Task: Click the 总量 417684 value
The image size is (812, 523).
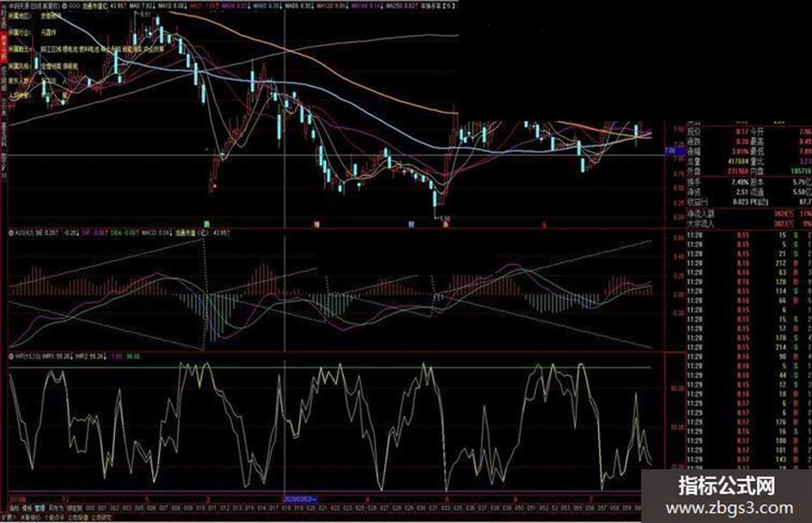Action: pos(737,161)
